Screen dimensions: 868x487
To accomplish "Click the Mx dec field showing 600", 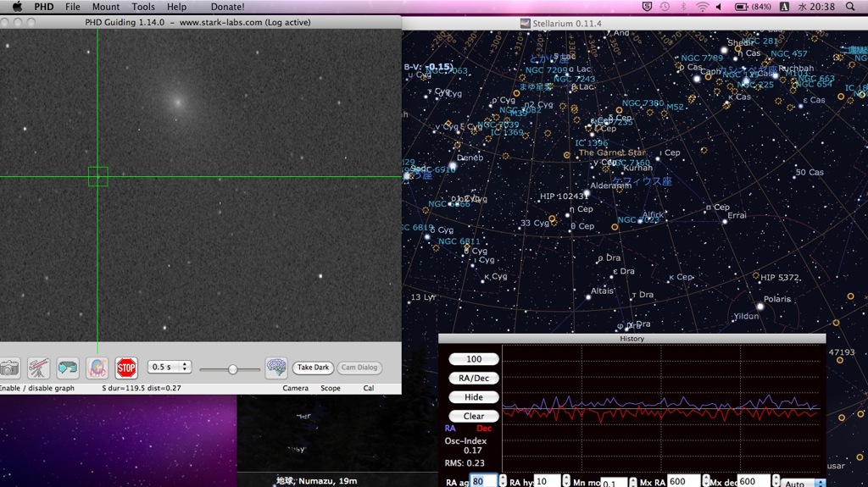I will pyautogui.click(x=754, y=481).
